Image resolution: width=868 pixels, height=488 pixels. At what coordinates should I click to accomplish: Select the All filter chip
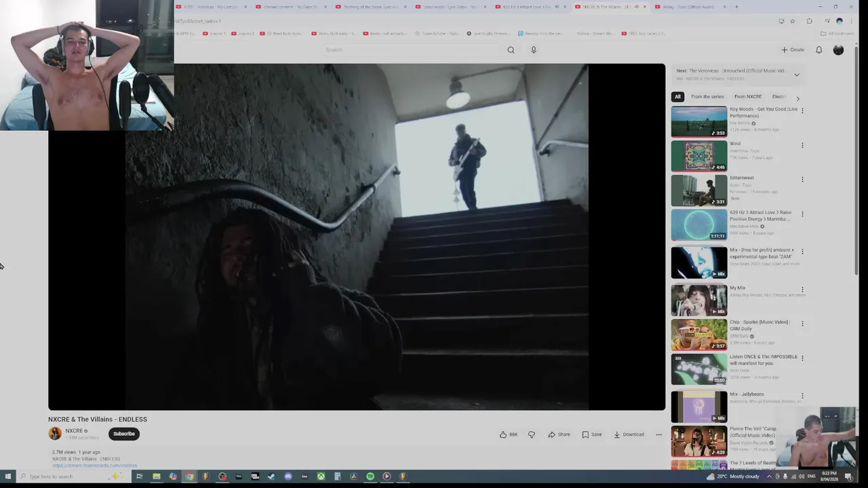tap(677, 96)
